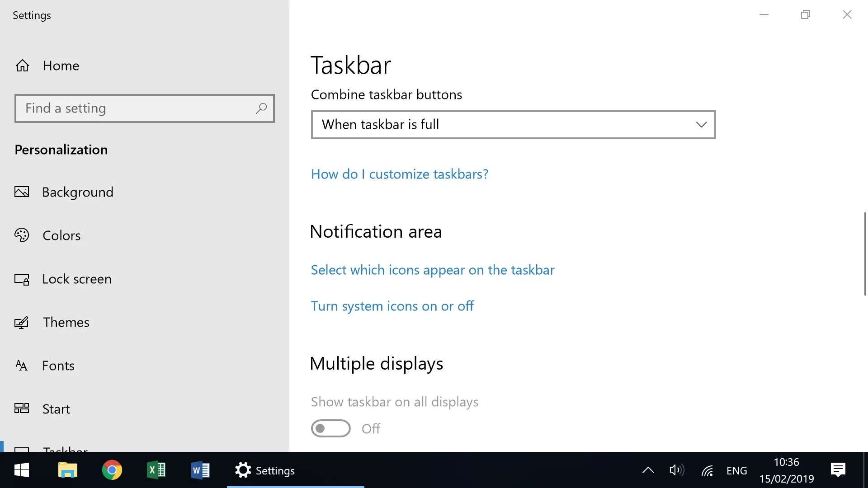The height and width of the screenshot is (488, 868).
Task: Toggle Show taskbar on all displays
Action: [x=330, y=428]
